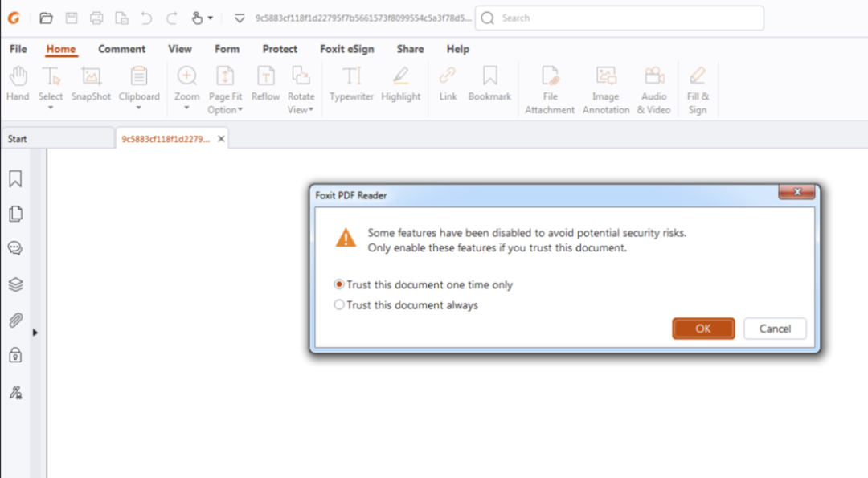
Task: Switch to the View tab
Action: click(x=180, y=49)
